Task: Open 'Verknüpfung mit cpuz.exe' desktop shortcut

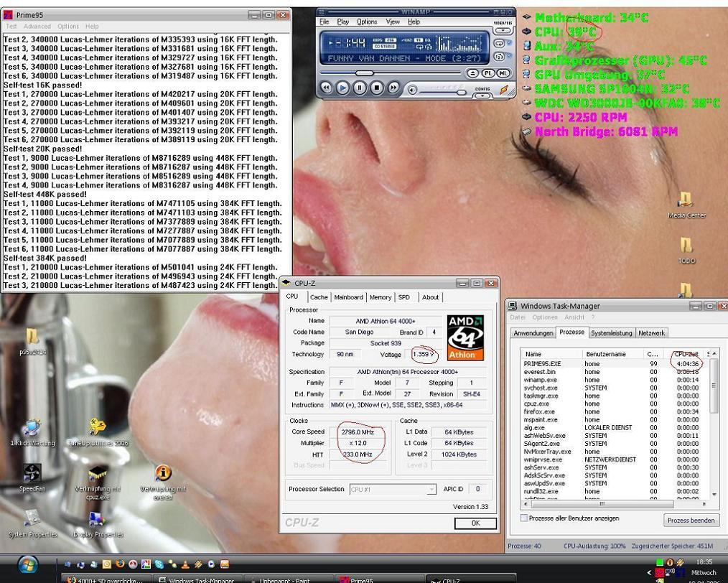Action: (x=98, y=482)
